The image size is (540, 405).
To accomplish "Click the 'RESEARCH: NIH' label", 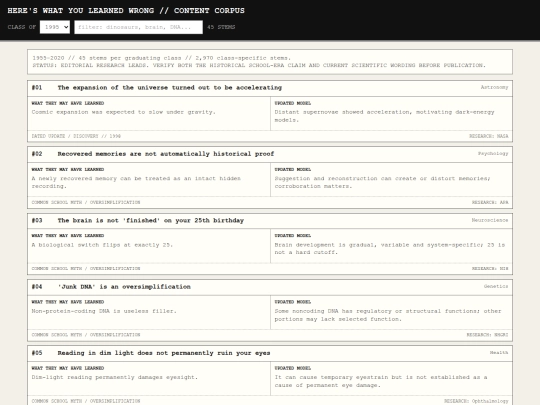I will [490, 268].
